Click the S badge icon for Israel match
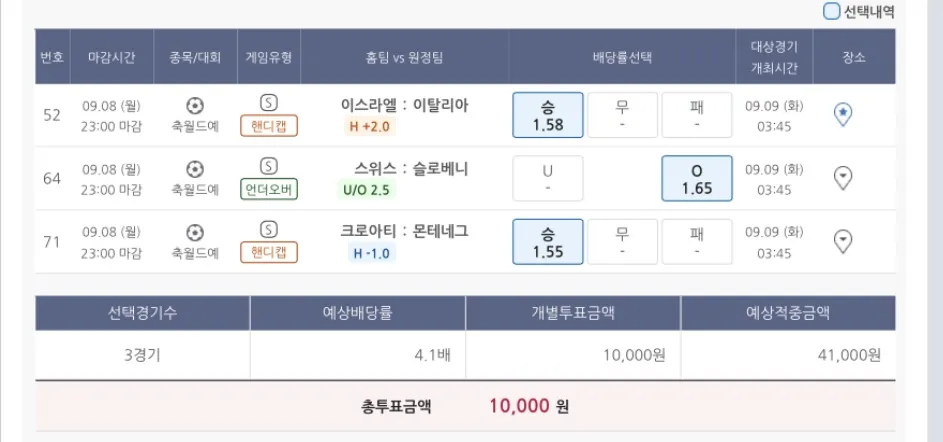The height and width of the screenshot is (442, 943). (x=268, y=102)
